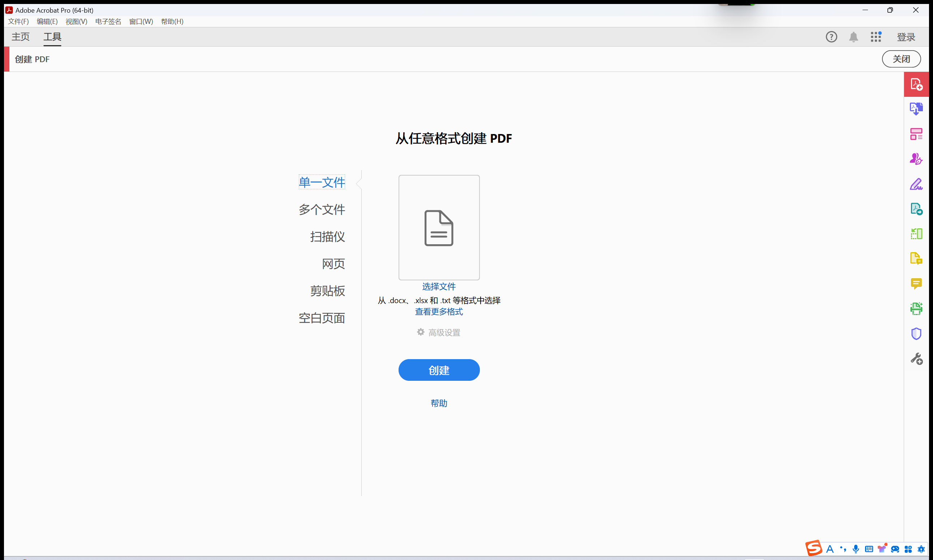Viewport: 933px width, 560px height.
Task: Click the Request E-signatures sidebar icon
Action: coord(916,159)
